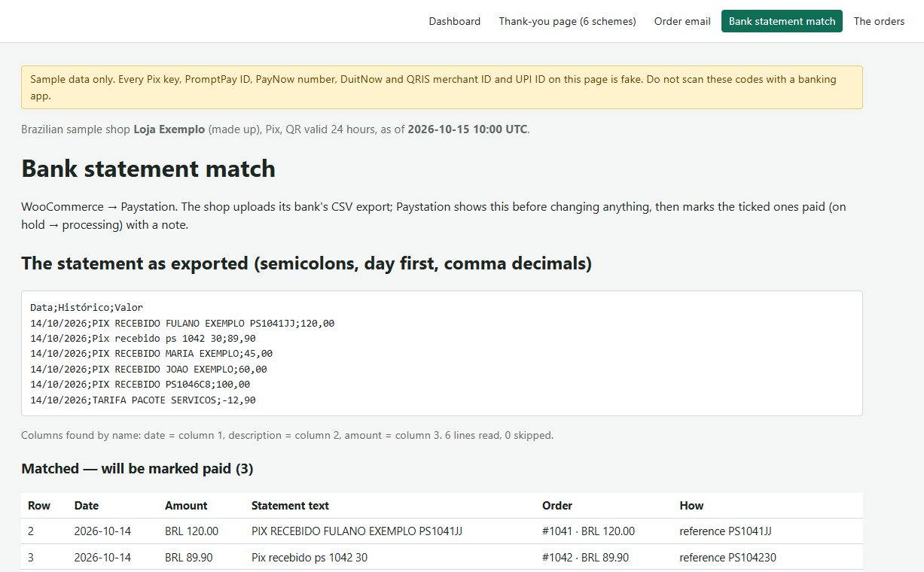Open the Order email page
Image resolution: width=924 pixels, height=572 pixels.
[682, 21]
